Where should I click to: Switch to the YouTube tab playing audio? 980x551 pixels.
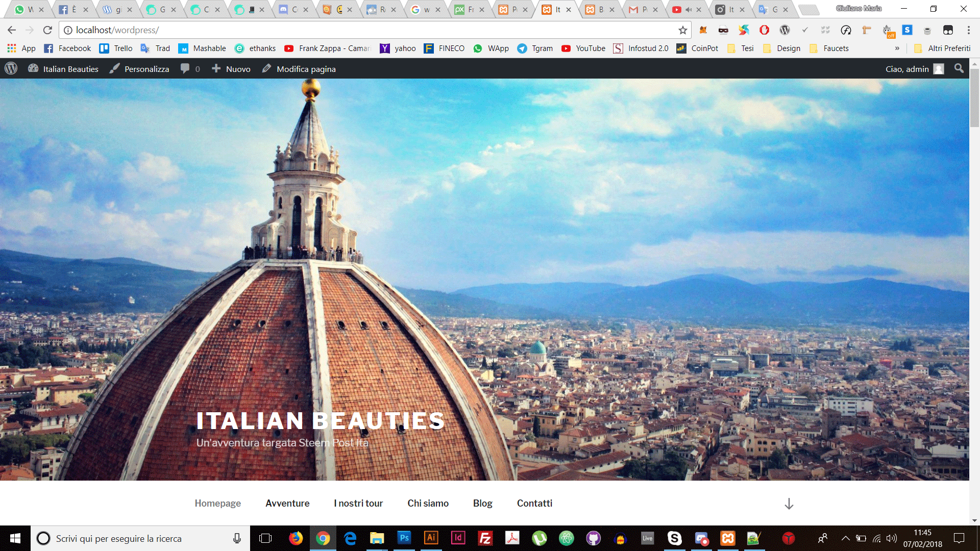click(x=685, y=9)
